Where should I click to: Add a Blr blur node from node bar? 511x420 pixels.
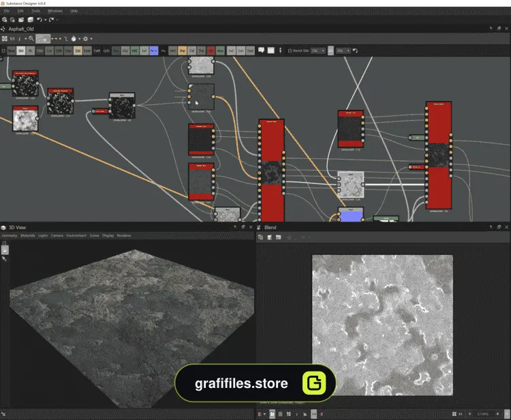coord(30,50)
